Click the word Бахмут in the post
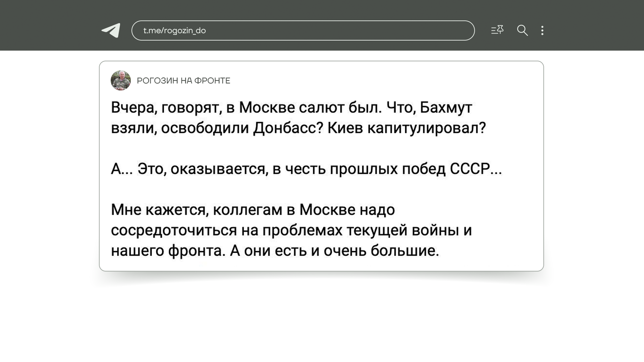644x362 pixels. [x=446, y=108]
